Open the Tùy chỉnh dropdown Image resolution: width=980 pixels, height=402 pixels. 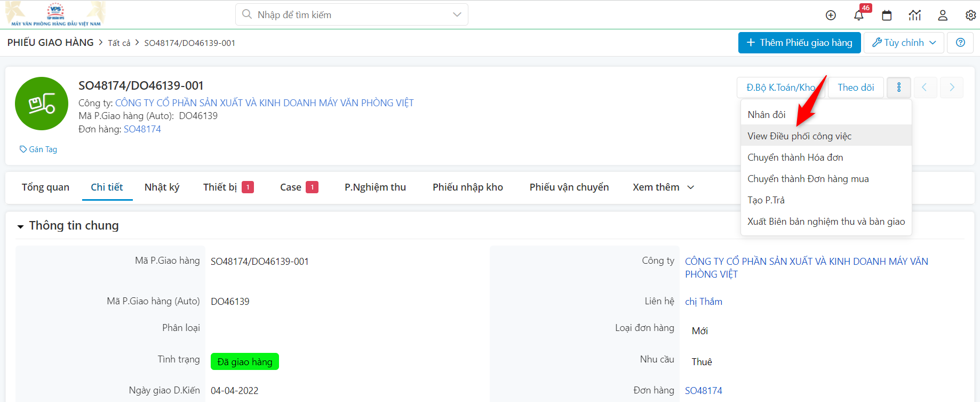tap(904, 43)
